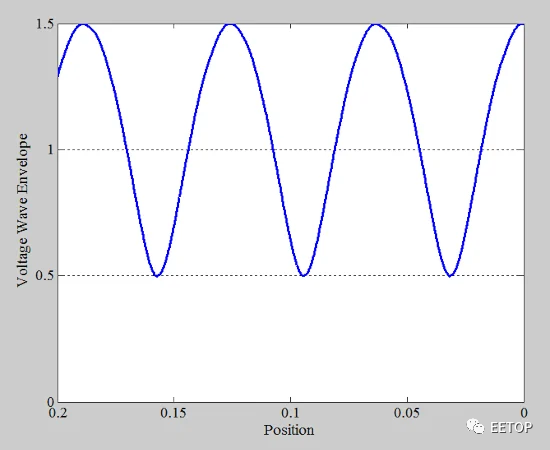The width and height of the screenshot is (550, 450).
Task: Click the curve minimum near position 0.1
Action: pyautogui.click(x=303, y=275)
